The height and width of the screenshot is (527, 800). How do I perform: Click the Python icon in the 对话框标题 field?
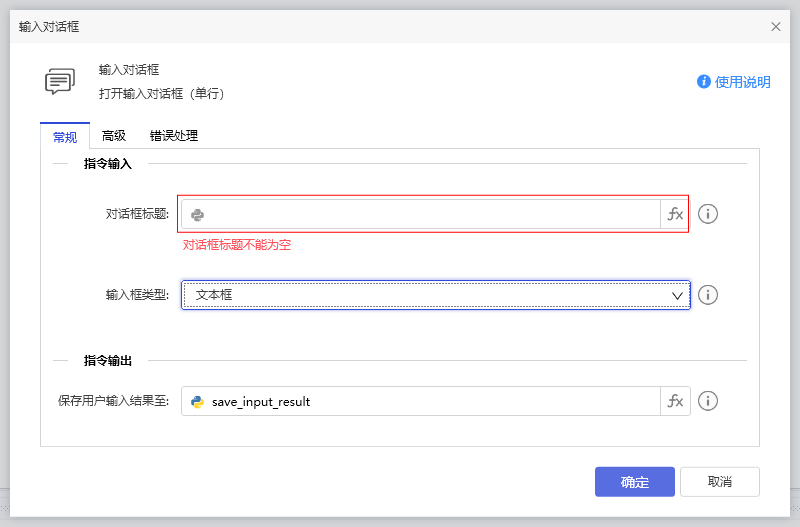[198, 214]
